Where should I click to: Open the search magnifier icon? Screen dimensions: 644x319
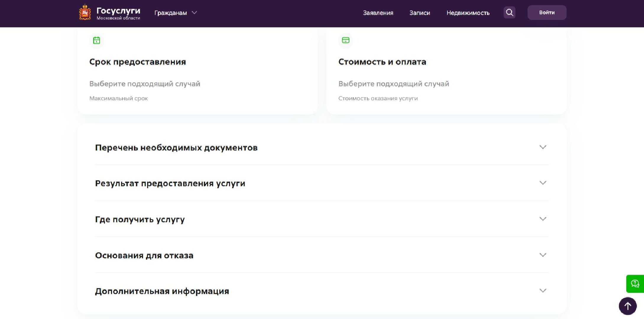[x=509, y=12]
